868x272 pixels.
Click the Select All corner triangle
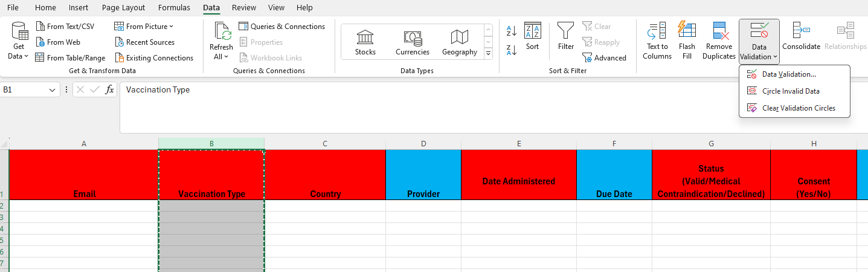(4, 144)
